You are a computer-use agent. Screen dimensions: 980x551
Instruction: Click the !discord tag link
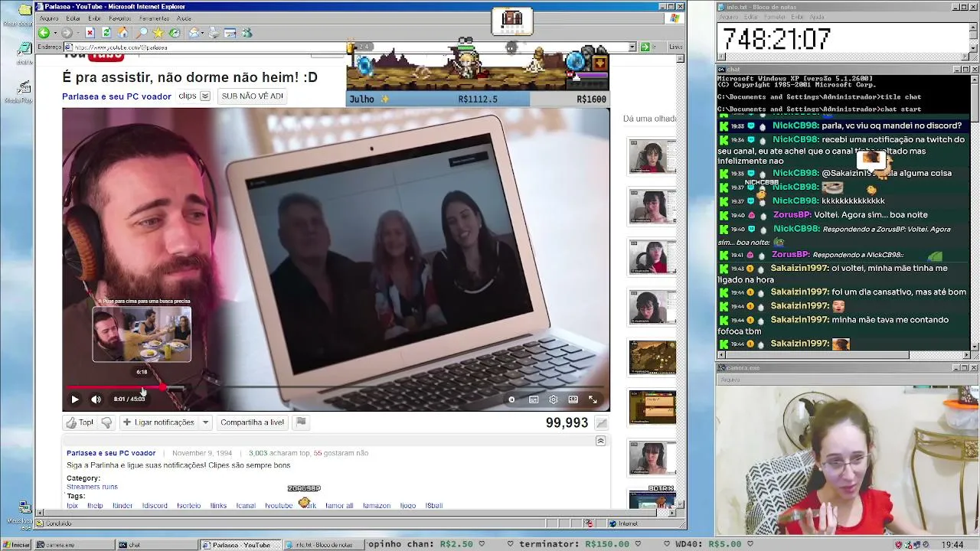click(155, 506)
